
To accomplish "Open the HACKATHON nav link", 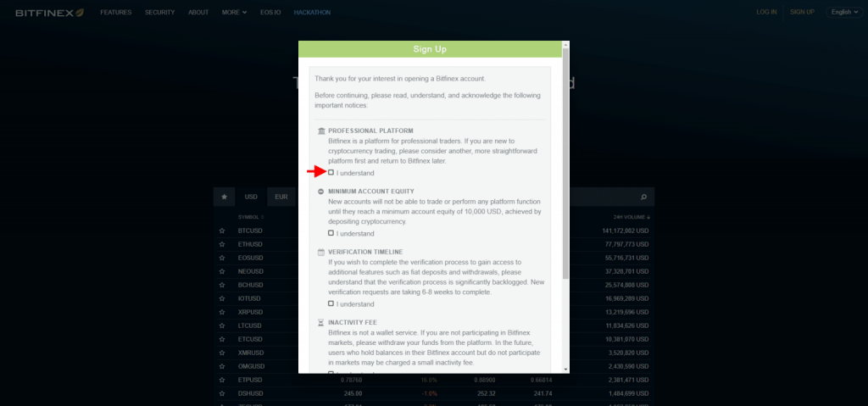I will pos(312,12).
